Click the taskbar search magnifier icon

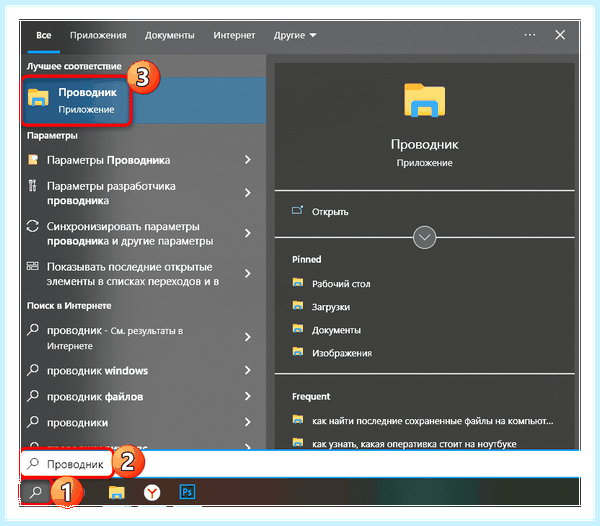(x=36, y=492)
